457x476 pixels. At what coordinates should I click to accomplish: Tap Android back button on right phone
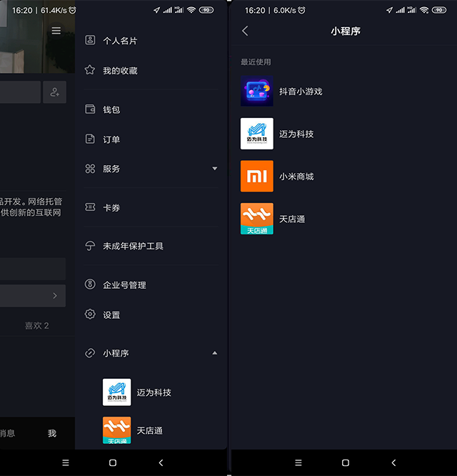click(393, 462)
